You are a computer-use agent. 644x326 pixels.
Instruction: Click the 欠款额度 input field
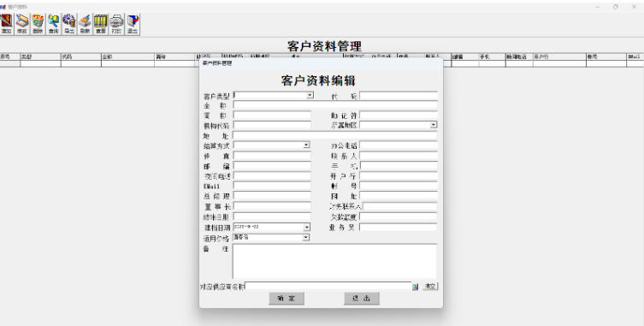coord(399,216)
